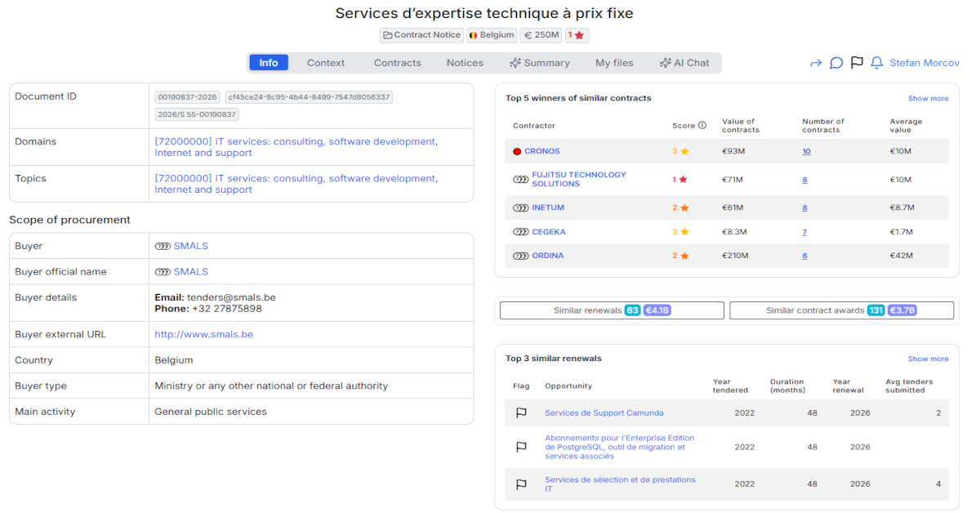Flag the PostgreSQL Enterprise Edition renewal
Viewport: 980px width, 513px height.
(x=521, y=447)
